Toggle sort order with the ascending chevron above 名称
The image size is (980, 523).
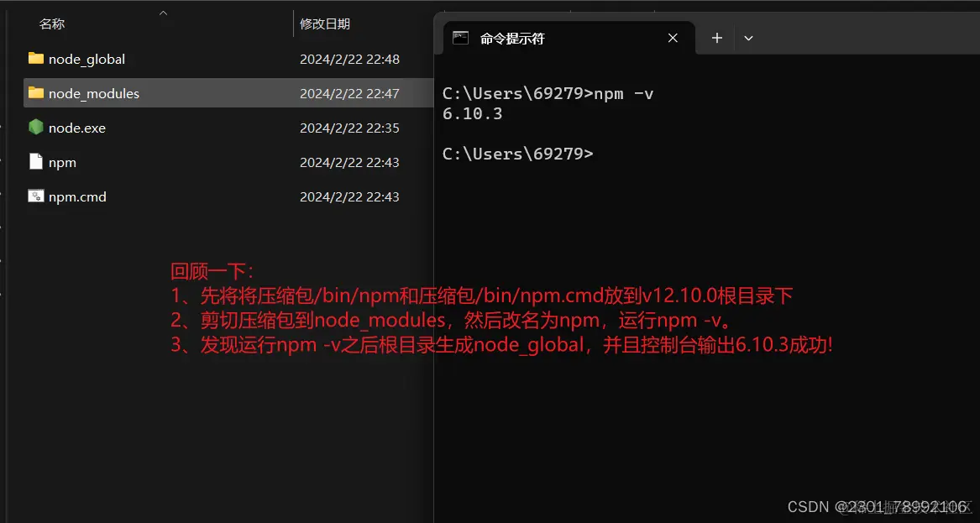tap(163, 13)
